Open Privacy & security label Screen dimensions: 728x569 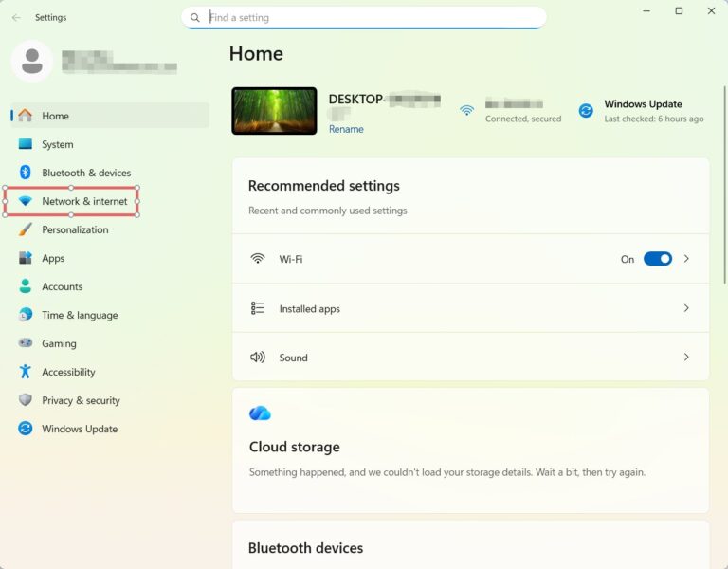(x=81, y=400)
